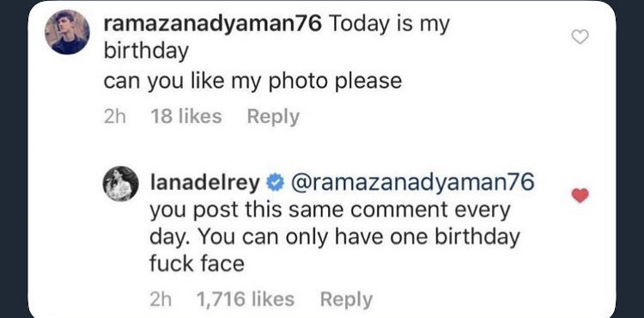This screenshot has height=318, width=644.
Task: Follow the @ramazanadyaman76 mention in the reply
Action: pyautogui.click(x=413, y=182)
